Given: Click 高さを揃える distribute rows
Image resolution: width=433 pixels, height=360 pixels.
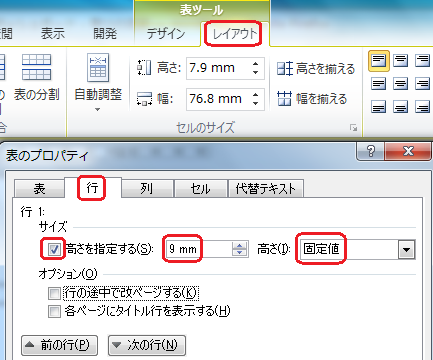Looking at the screenshot, I should (316, 69).
